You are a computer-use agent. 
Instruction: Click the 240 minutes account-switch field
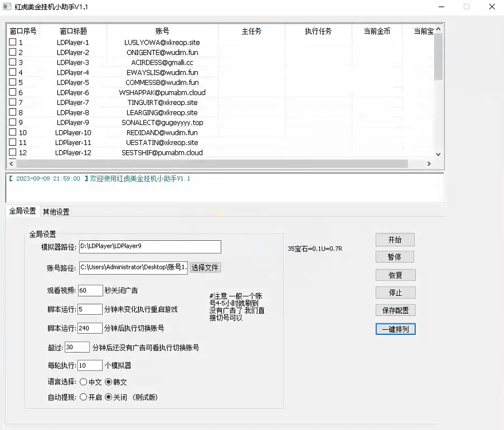[x=90, y=327]
